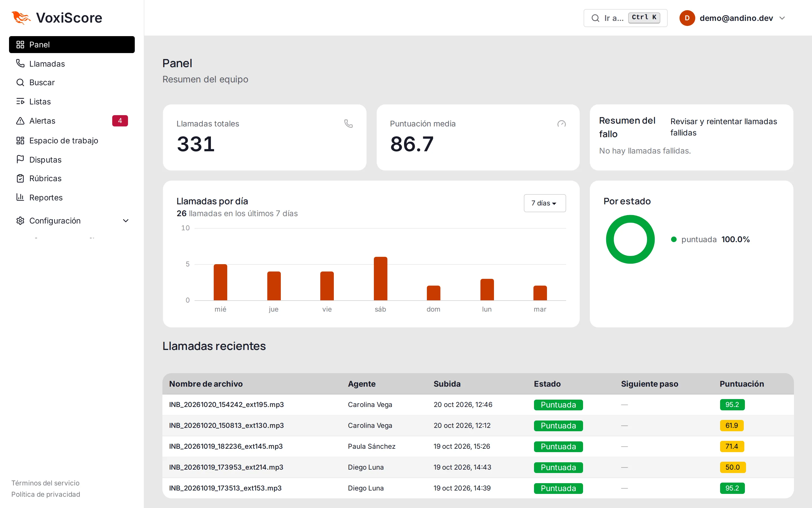Open Términos del servicio link
Screen dimensions: 812x508
coord(45,483)
